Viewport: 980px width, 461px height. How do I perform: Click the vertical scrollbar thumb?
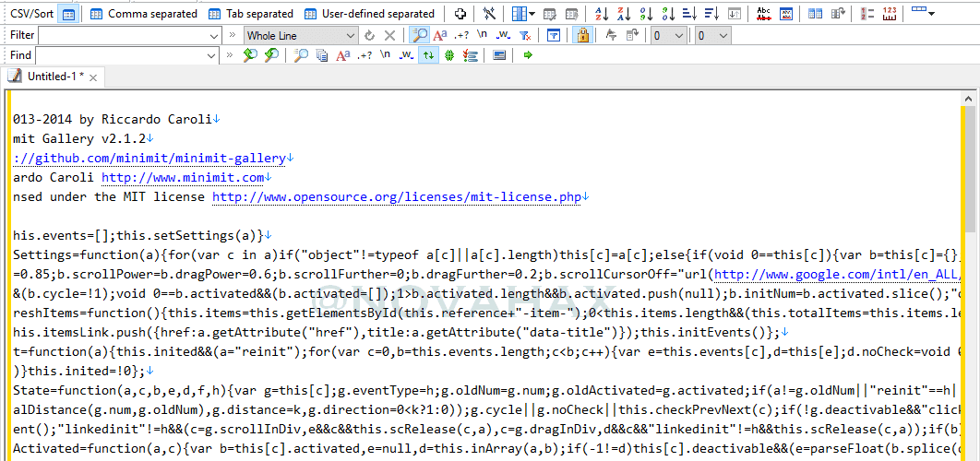tap(969, 169)
